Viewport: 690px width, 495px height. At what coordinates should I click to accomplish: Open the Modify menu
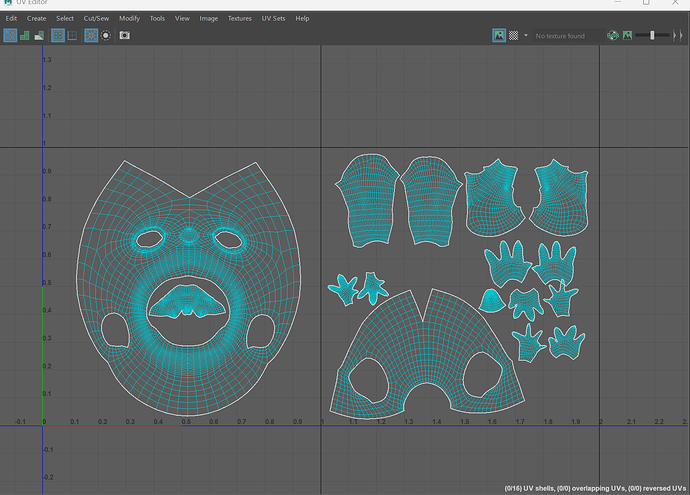[x=129, y=18]
